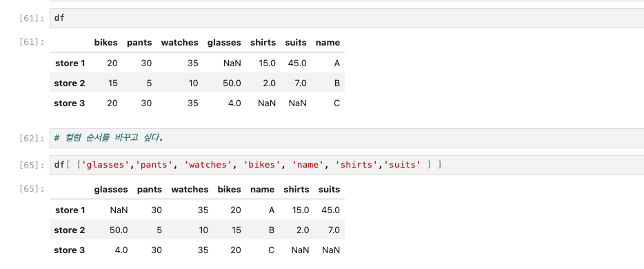644x269 pixels.
Task: Place cursor in the Korean comment cell [62]
Action: pos(347,138)
